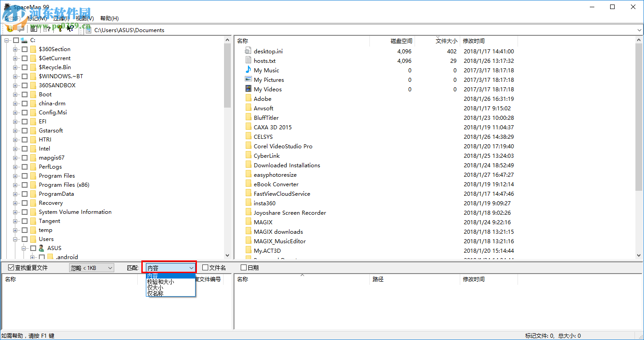
Task: Close the 匹配 combo box showing 内容
Action: pos(171,268)
